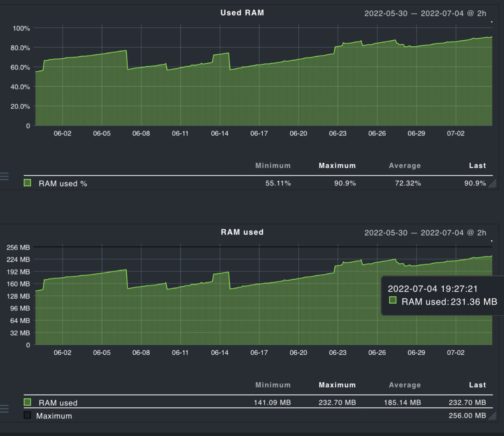Open the 'Used RAM' chart title menu
The width and height of the screenshot is (504, 436).
point(242,13)
